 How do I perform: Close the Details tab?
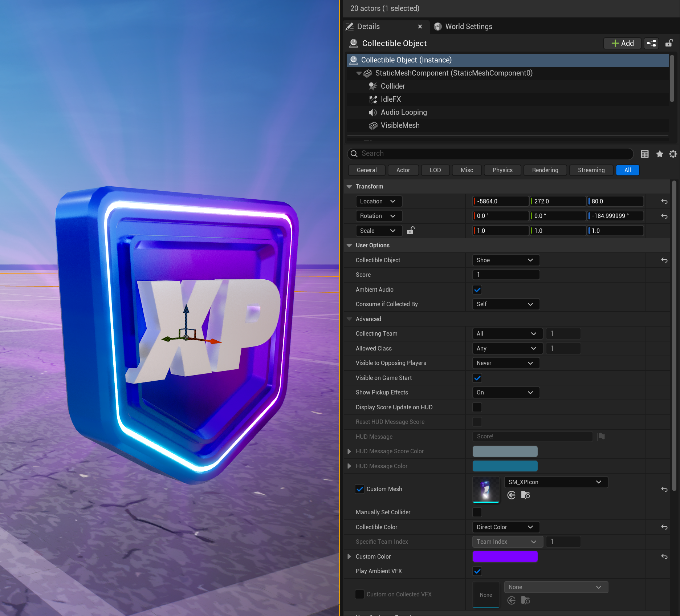420,27
